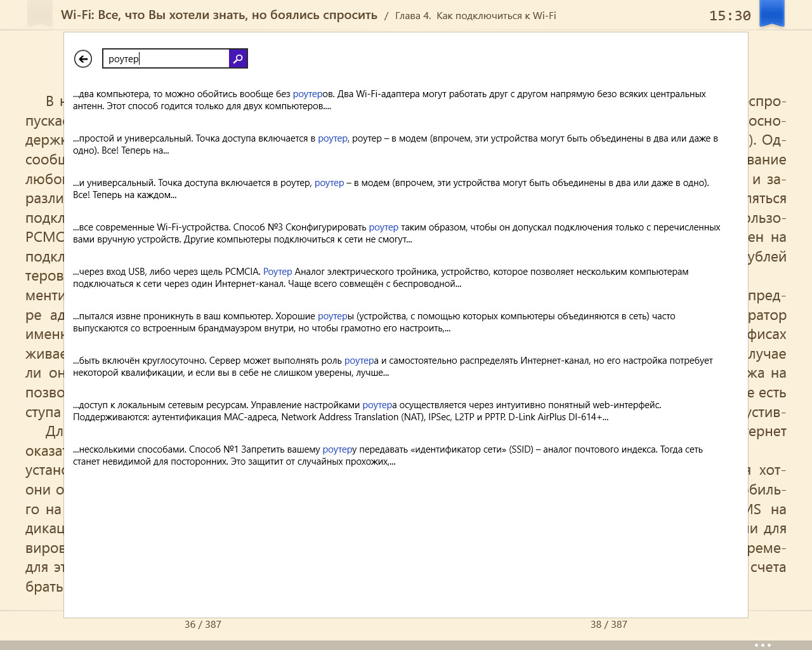Viewport: 812px width, 650px height.
Task: Click page counter "38 / 387"
Action: point(609,625)
